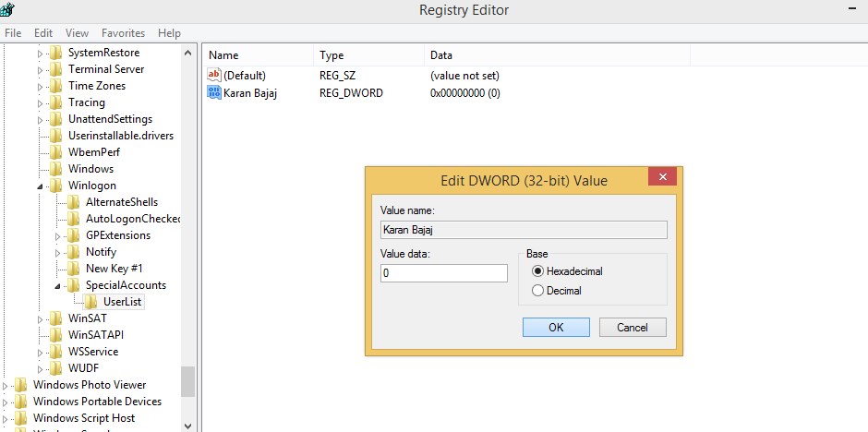Click the Registry Editor app icon in title bar

pos(6,9)
